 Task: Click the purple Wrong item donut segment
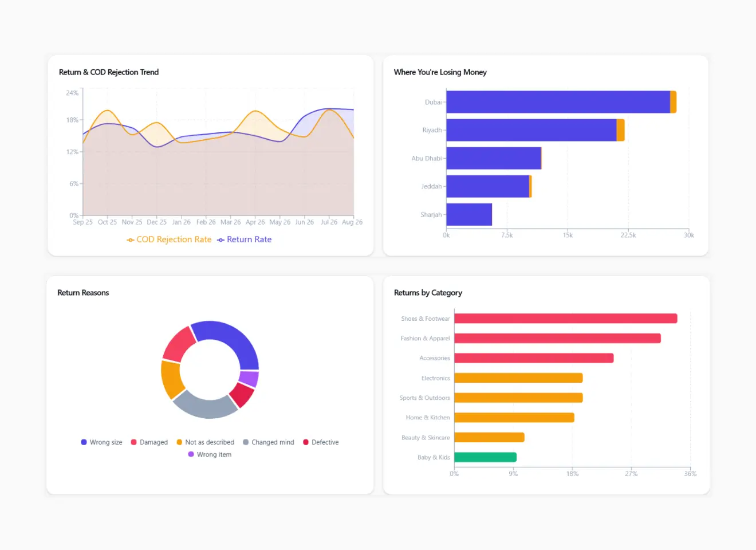pyautogui.click(x=249, y=379)
